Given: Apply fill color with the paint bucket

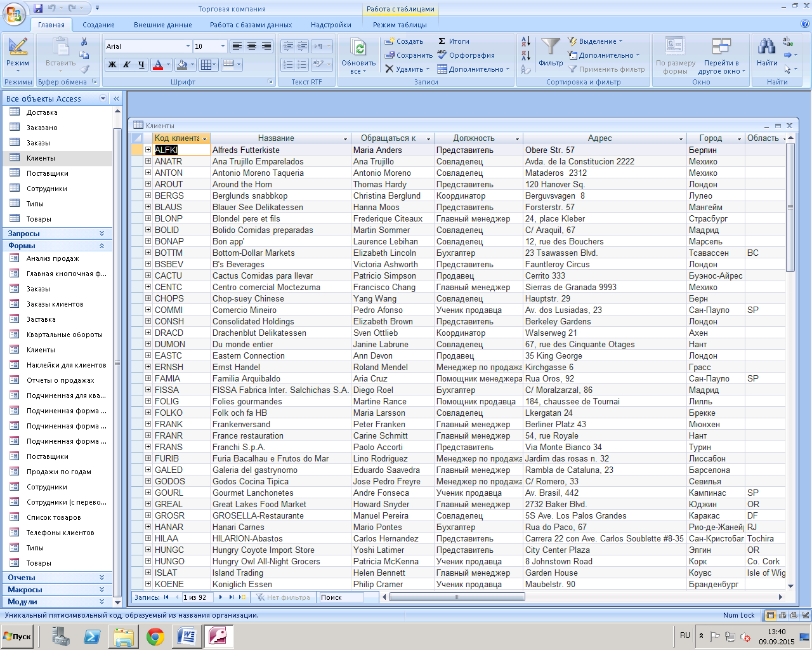Looking at the screenshot, I should tap(182, 64).
